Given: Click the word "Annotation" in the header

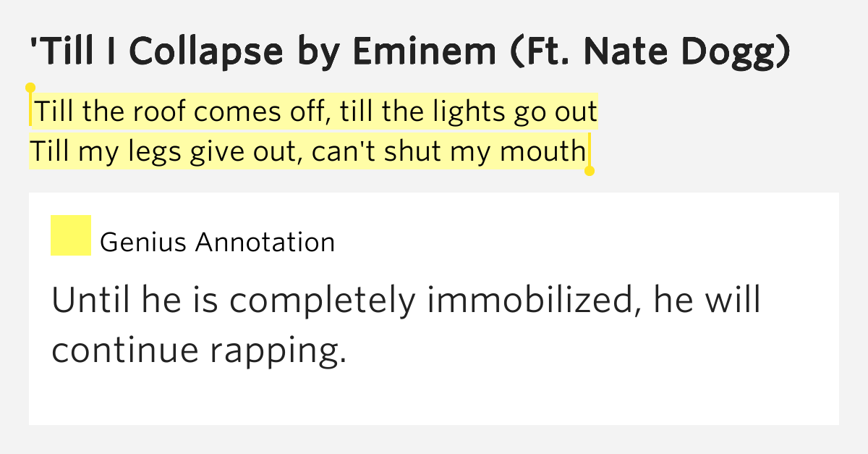Looking at the screenshot, I should point(265,242).
